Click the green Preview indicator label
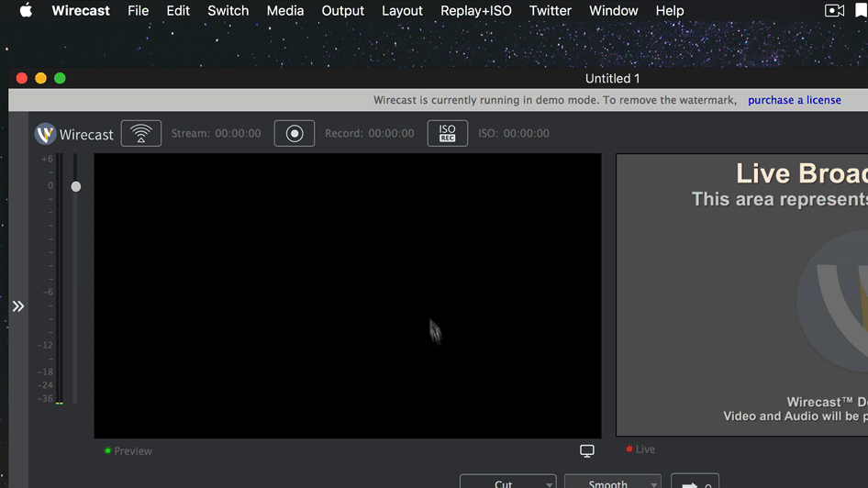868x488 pixels. (128, 451)
